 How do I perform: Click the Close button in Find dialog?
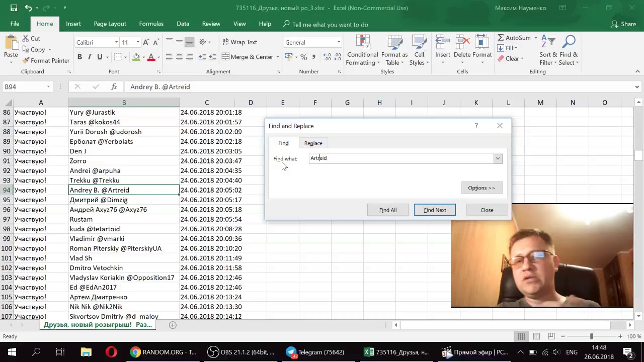coord(487,210)
